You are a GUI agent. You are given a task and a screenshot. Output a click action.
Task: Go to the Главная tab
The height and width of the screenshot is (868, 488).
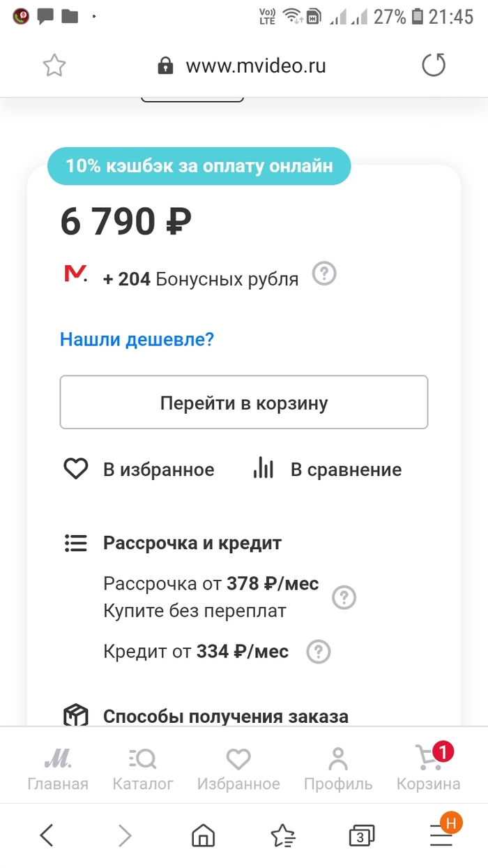click(58, 767)
